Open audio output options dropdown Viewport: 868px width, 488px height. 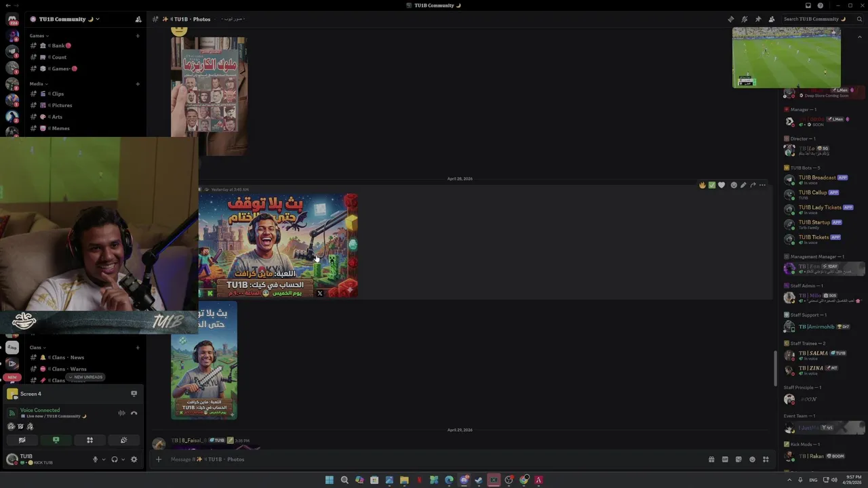click(x=123, y=460)
